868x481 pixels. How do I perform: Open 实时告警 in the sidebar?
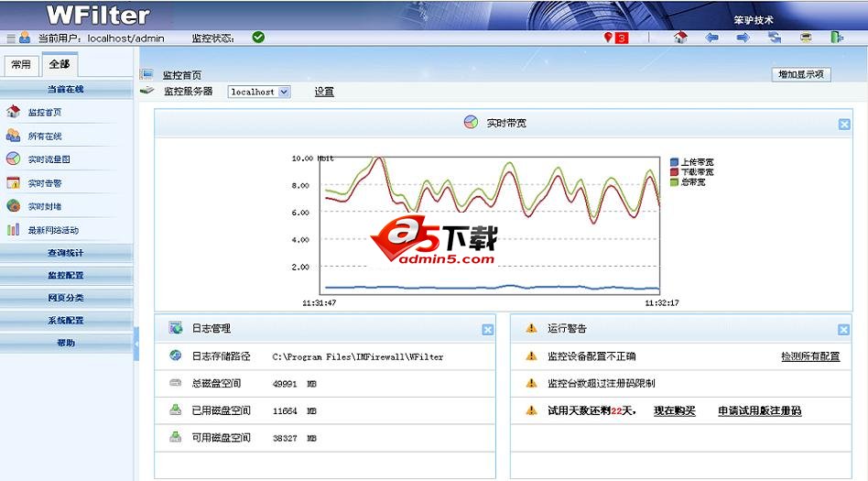click(45, 183)
